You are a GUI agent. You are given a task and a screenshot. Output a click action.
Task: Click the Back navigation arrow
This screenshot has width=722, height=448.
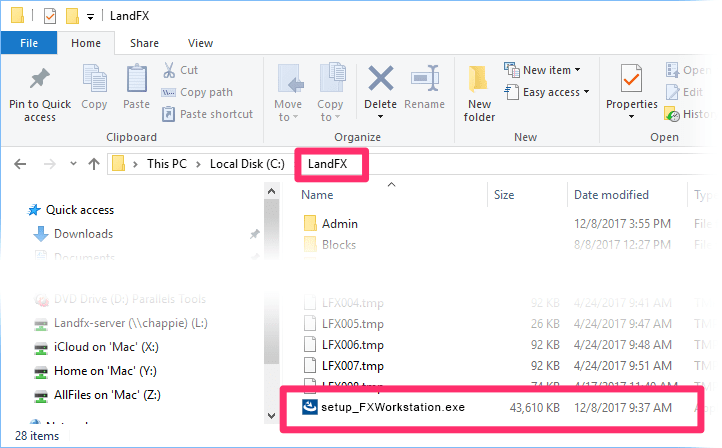tap(20, 164)
